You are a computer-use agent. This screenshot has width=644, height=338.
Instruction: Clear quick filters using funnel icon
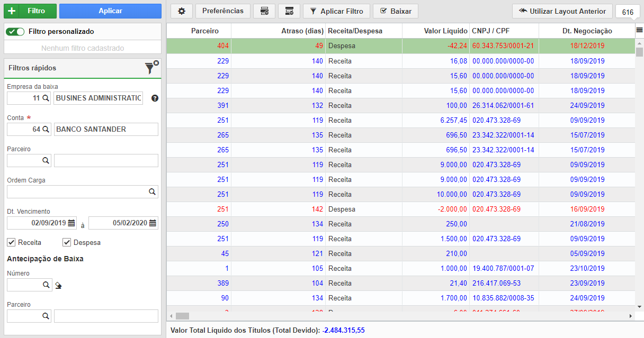coord(151,67)
